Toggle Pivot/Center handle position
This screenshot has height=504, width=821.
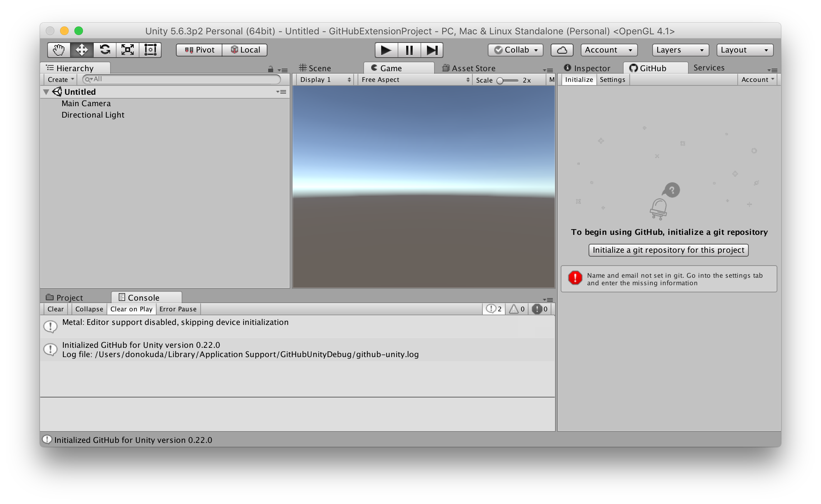pyautogui.click(x=199, y=50)
